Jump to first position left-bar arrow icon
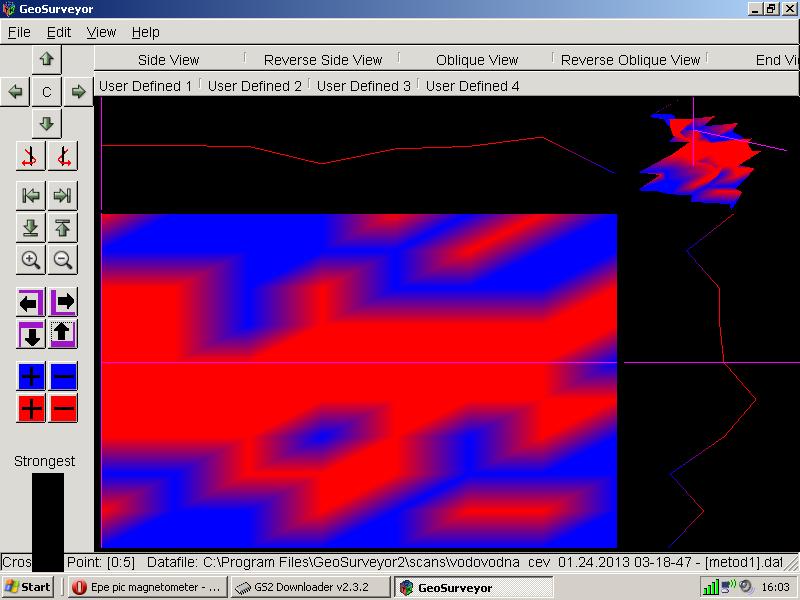The width and height of the screenshot is (800, 600). (x=31, y=195)
